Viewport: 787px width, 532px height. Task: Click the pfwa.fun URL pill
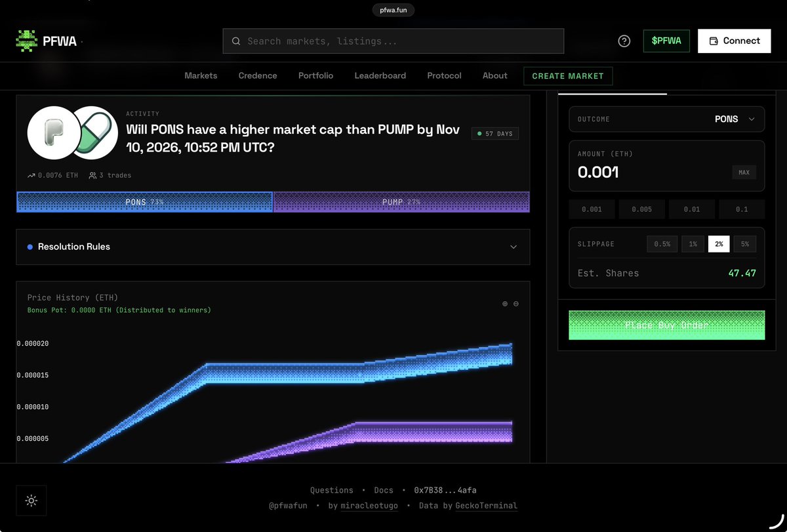click(393, 10)
